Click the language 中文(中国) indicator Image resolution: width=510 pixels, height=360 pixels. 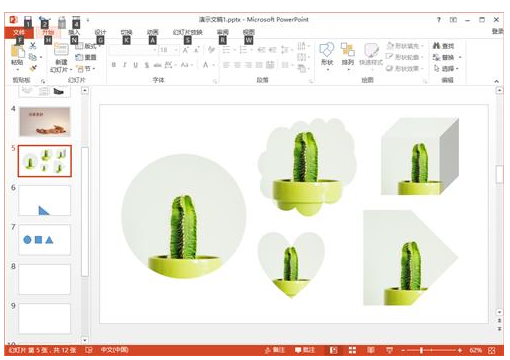[x=115, y=350]
